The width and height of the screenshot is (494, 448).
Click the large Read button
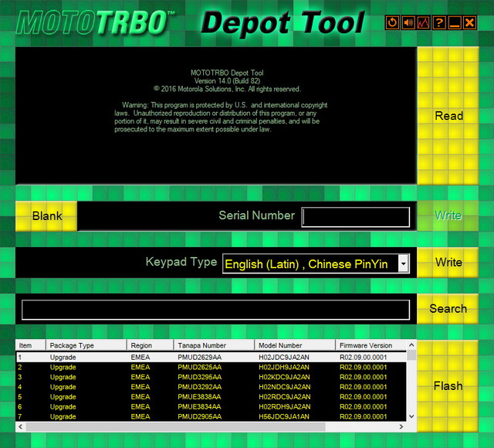[x=448, y=116]
